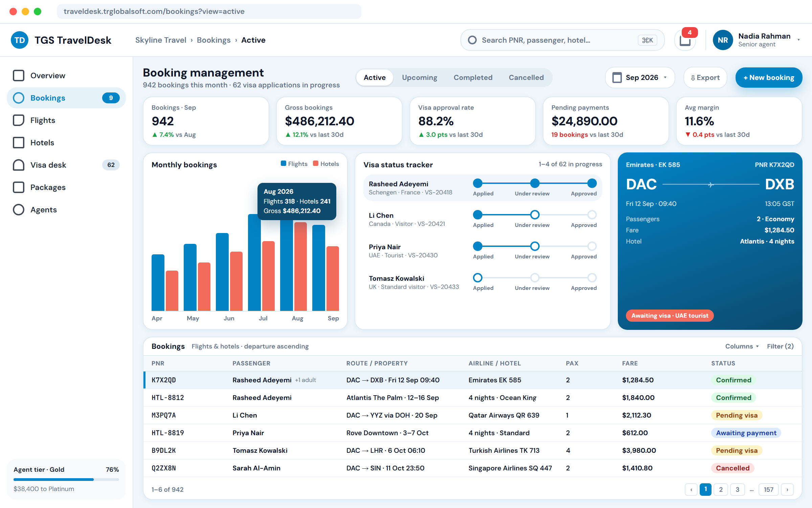Click the Export button
The image size is (812, 508).
pos(705,78)
